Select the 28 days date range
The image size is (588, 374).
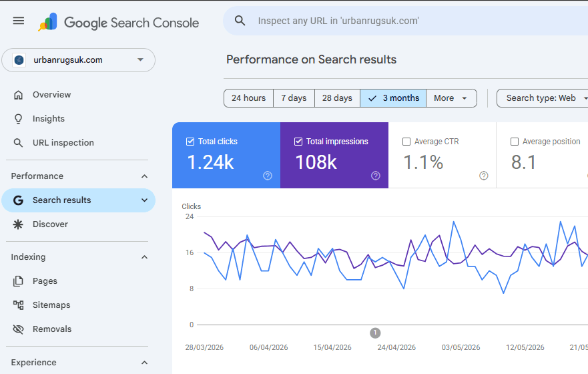click(x=337, y=98)
